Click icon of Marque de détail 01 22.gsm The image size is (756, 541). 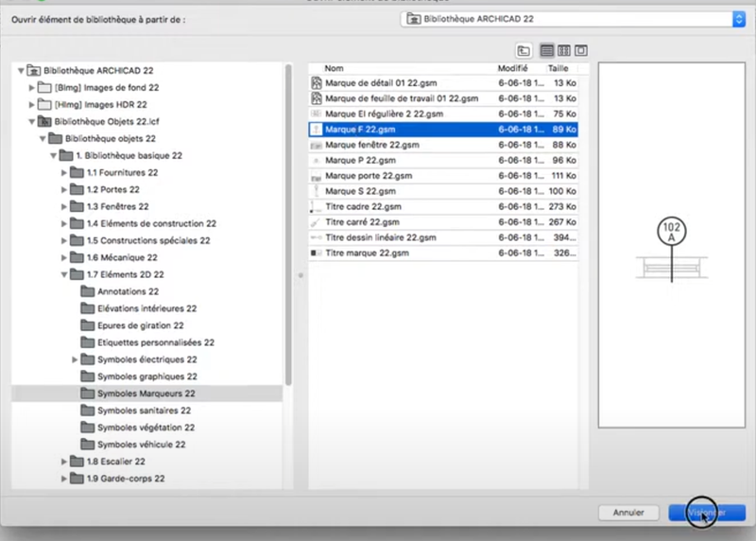coord(317,83)
